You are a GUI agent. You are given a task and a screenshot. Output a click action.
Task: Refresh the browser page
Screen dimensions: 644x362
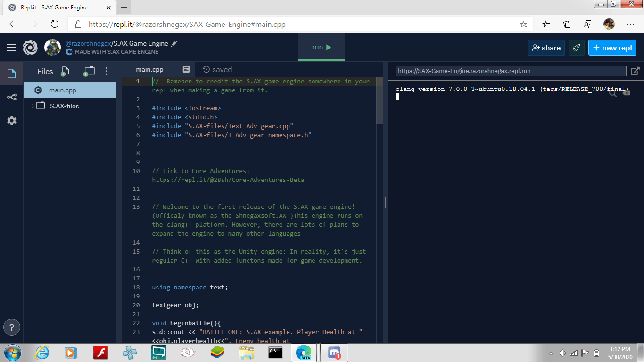54,24
